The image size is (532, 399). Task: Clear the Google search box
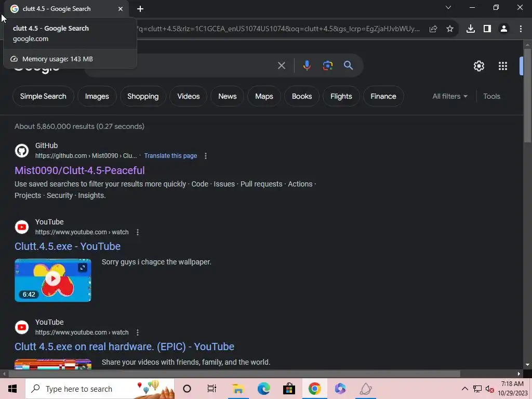click(282, 65)
